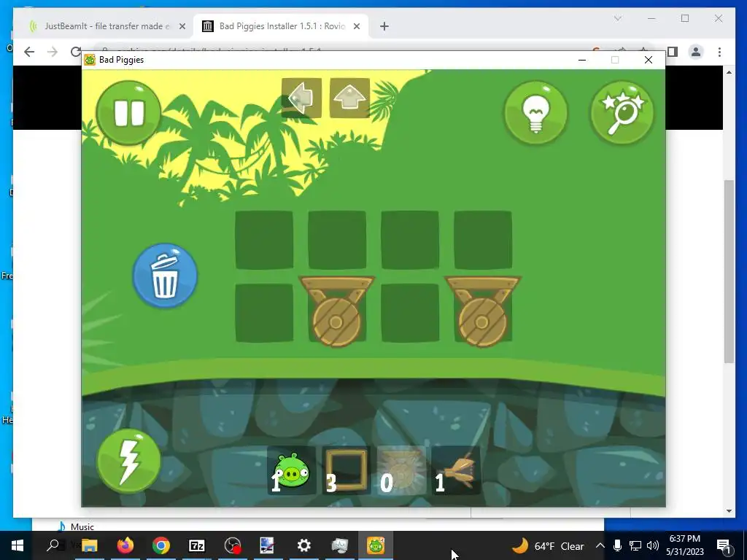Switch to Bad Piggies Installer tab
The width and height of the screenshot is (747, 560).
point(282,26)
